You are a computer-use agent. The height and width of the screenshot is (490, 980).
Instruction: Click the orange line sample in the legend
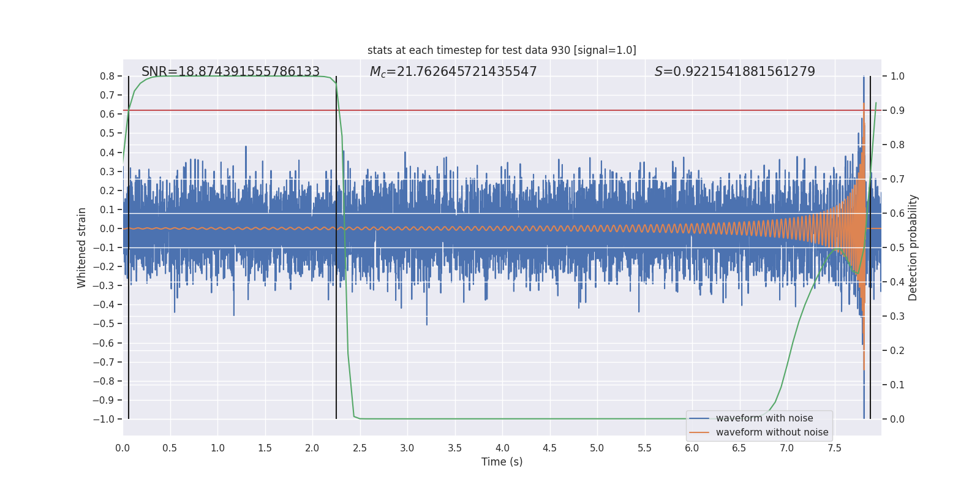[699, 432]
